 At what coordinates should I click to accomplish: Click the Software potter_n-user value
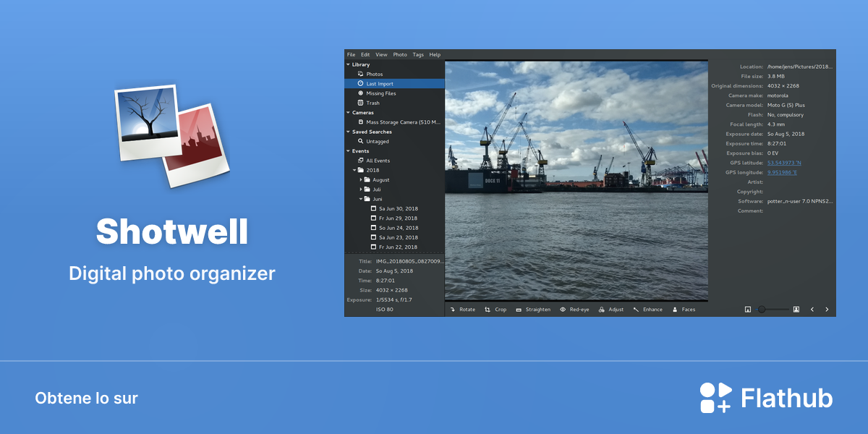800,201
